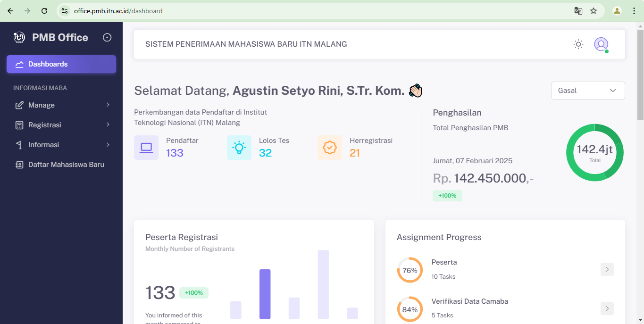Reload the page with refresh icon
Viewport: 644px width, 324px height.
(x=44, y=11)
